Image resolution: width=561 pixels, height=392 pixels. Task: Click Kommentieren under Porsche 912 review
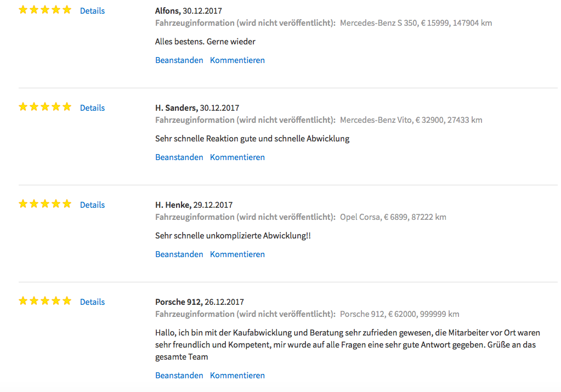pos(237,375)
